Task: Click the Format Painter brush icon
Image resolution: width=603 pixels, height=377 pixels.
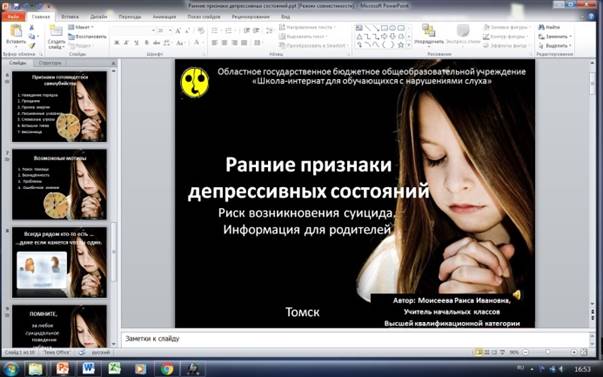Action: 32,46
